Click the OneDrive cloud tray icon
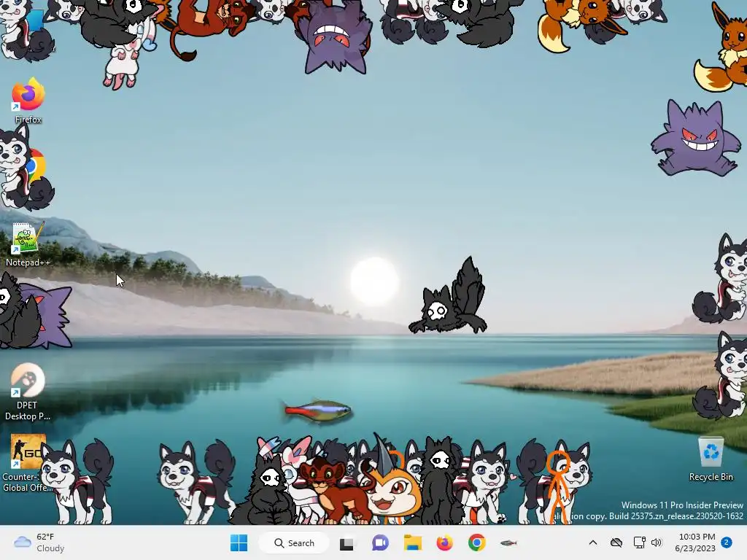Image resolution: width=747 pixels, height=560 pixels. click(x=616, y=542)
